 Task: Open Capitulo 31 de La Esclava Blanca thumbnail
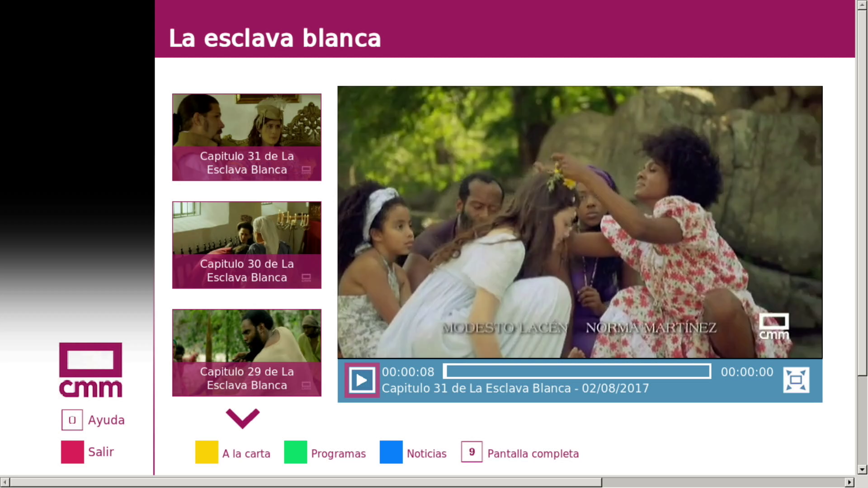pos(247,137)
